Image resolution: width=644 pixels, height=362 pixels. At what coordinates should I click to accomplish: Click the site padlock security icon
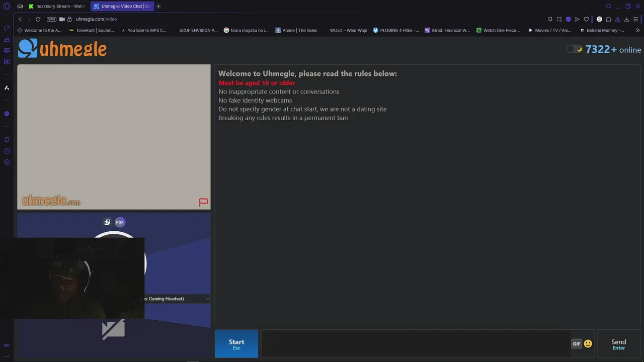click(69, 19)
